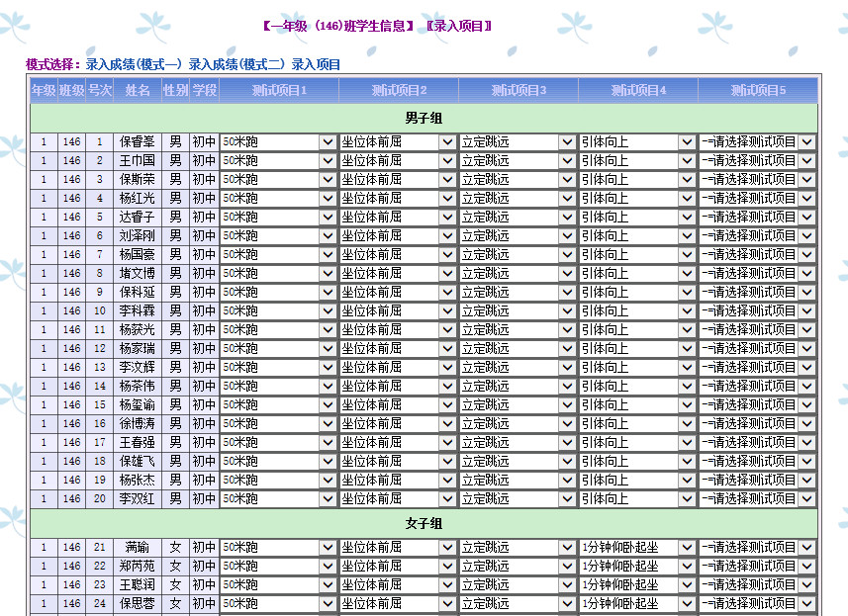The width and height of the screenshot is (848, 616).
Task: Click 男 gender cell for 保科延
Action: (x=176, y=293)
